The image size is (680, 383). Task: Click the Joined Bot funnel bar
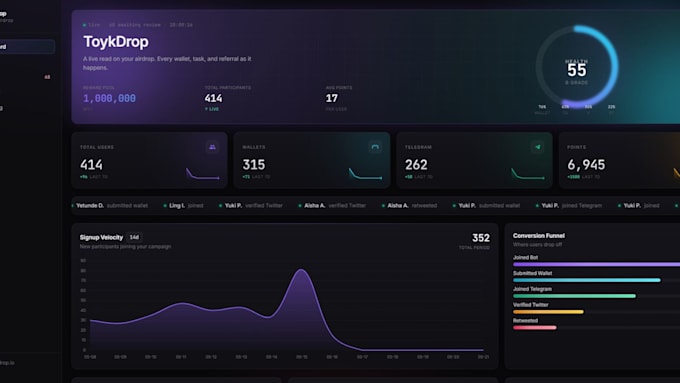coord(596,264)
